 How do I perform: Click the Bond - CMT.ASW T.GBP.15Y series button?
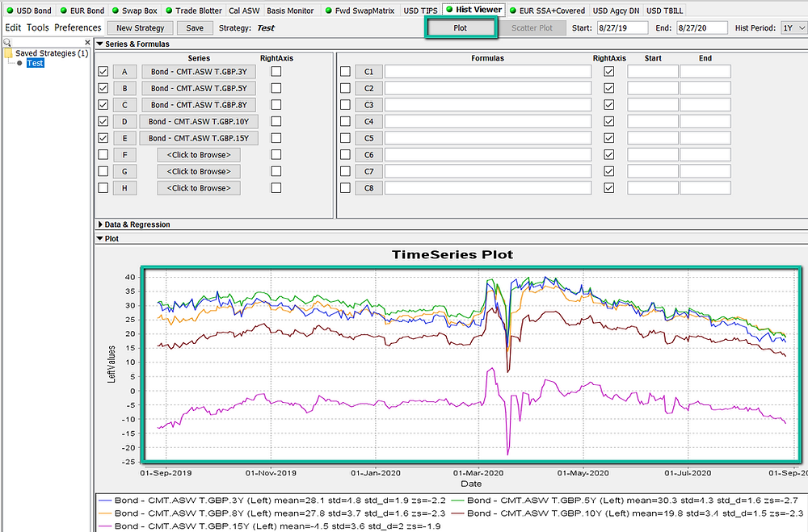[x=199, y=138]
